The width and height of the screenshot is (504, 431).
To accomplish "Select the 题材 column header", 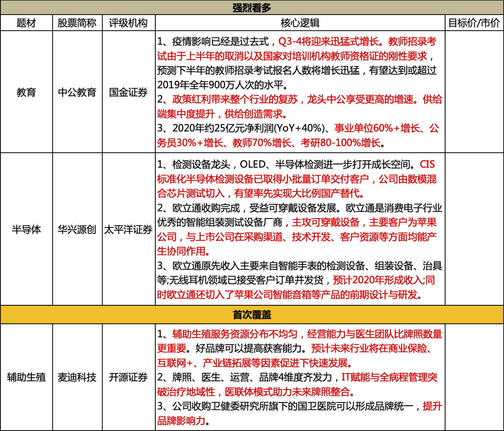I will pos(27,23).
